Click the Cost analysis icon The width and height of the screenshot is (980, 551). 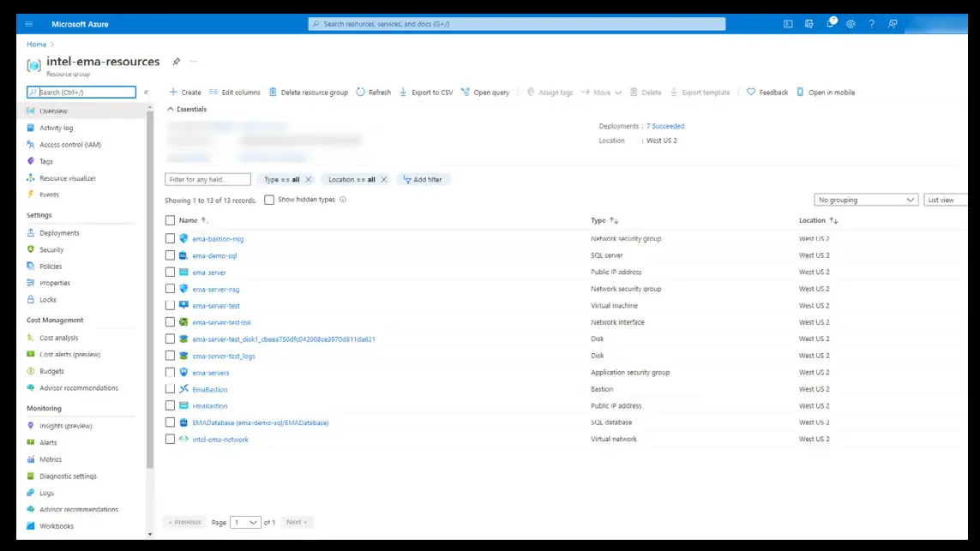point(31,338)
